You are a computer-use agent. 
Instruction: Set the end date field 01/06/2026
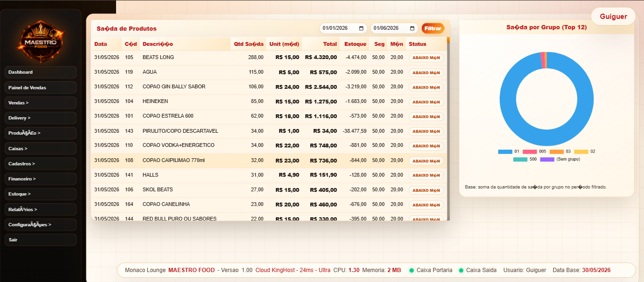tap(394, 28)
